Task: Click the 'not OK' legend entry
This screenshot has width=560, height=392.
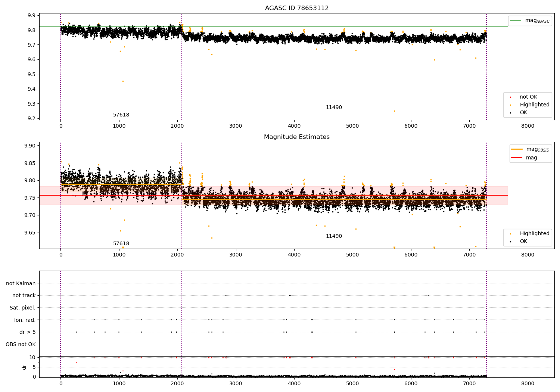Action: click(x=528, y=97)
